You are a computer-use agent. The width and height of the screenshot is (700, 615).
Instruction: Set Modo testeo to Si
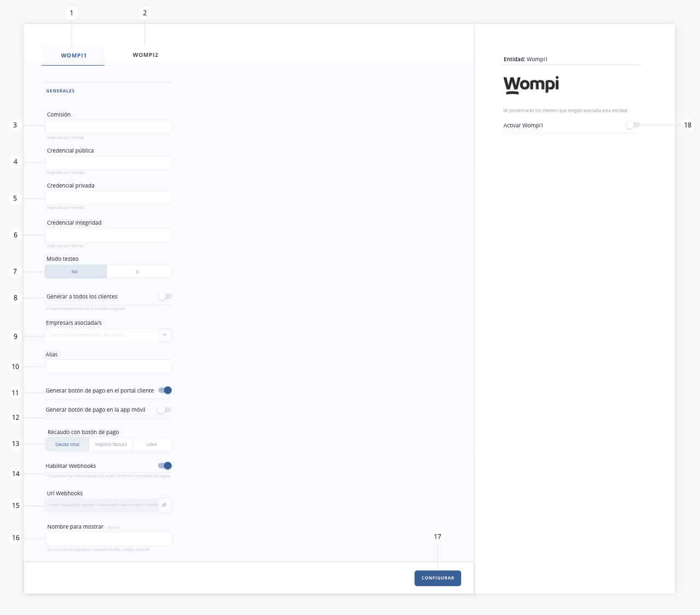[x=138, y=272]
